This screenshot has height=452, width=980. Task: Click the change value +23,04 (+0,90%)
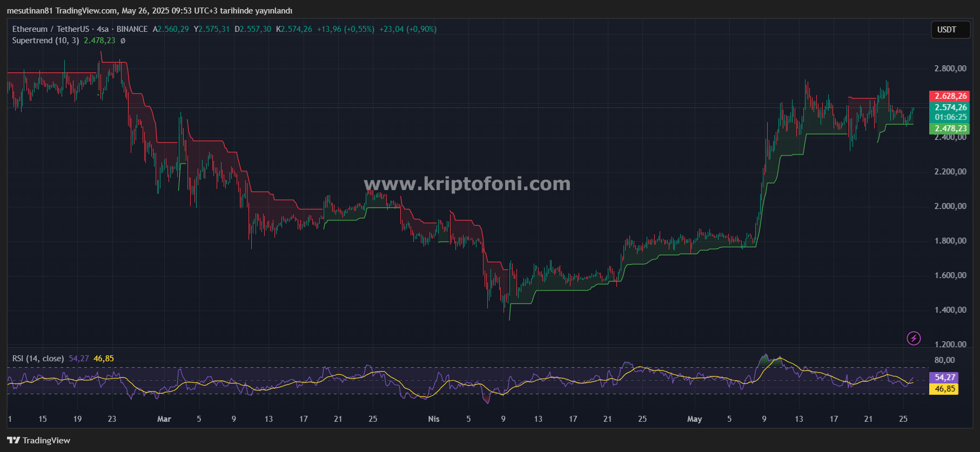point(408,29)
